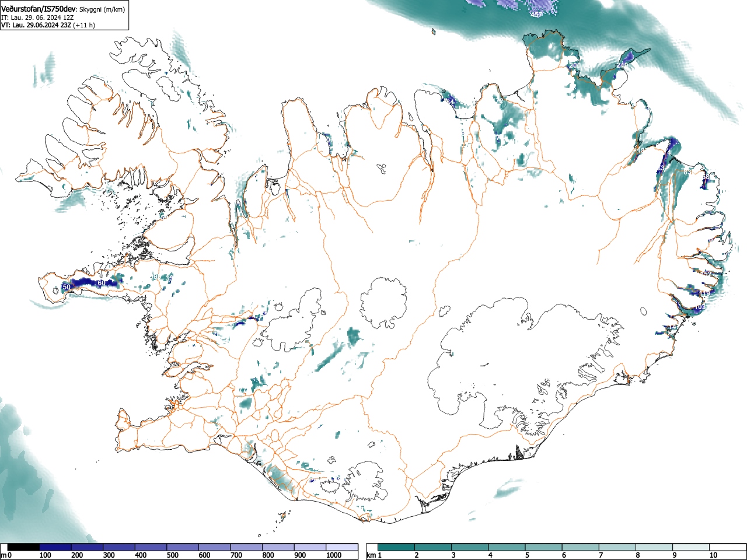Click the Veðurstofan/IS750dev title text
Screen dimensions: 747x560
tap(39, 9)
